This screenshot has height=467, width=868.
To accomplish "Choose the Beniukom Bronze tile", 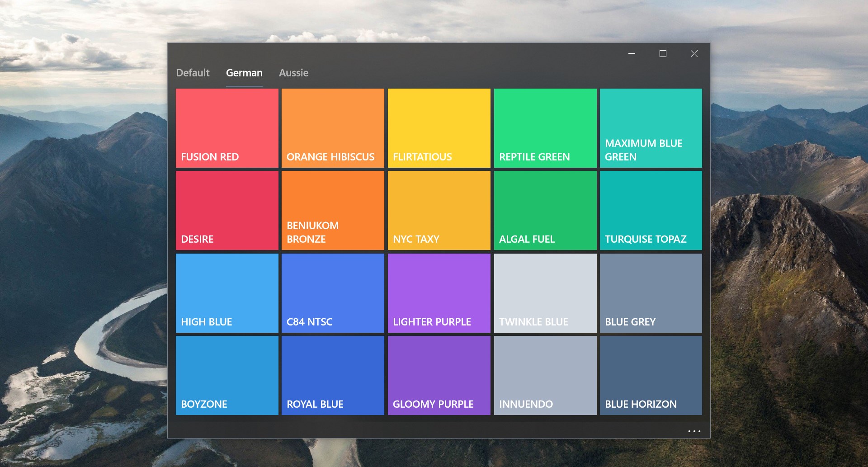I will [x=333, y=210].
